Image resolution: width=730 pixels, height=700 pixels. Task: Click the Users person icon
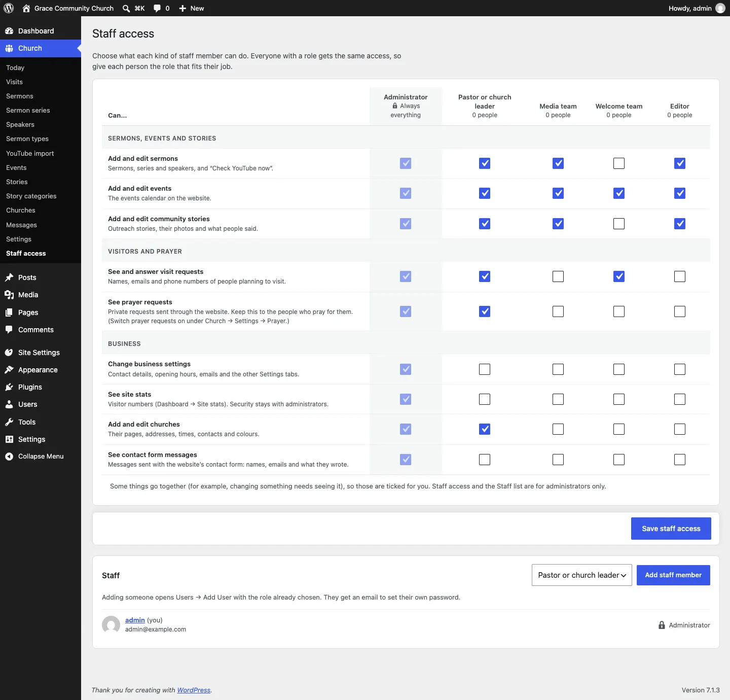click(9, 404)
